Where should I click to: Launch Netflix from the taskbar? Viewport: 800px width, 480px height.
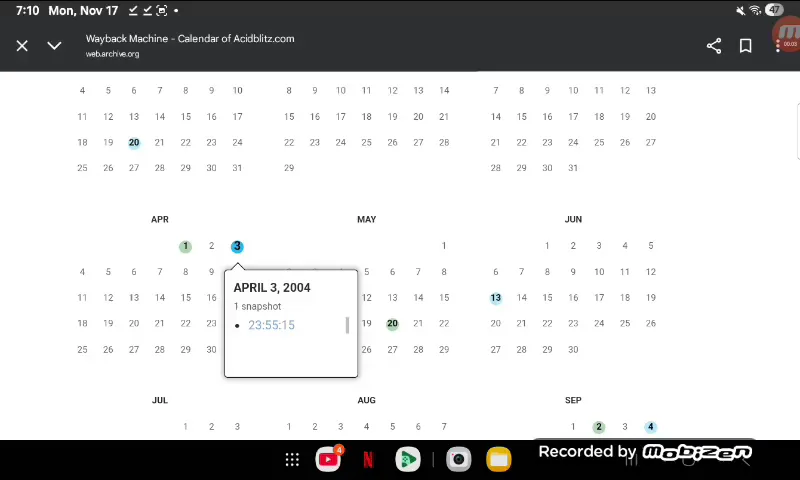368,460
